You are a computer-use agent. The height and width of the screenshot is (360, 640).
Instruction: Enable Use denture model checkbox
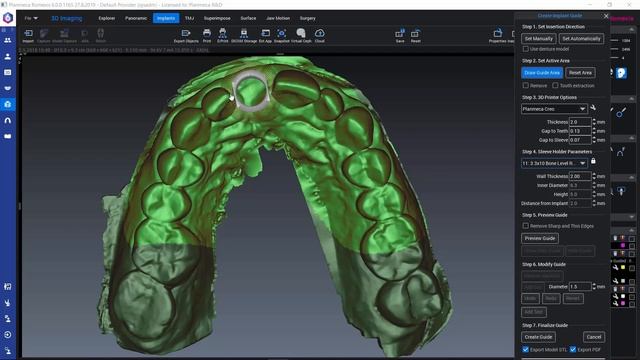(x=526, y=49)
